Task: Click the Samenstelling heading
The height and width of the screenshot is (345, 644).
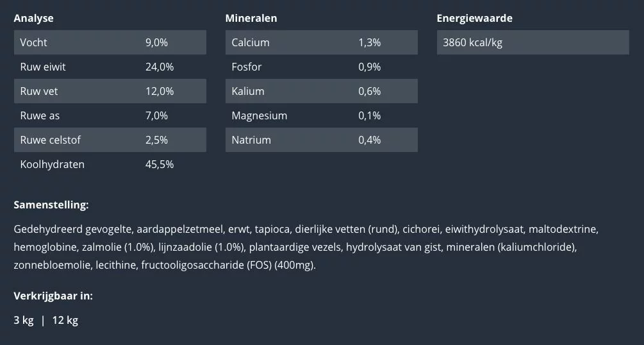Action: point(51,205)
